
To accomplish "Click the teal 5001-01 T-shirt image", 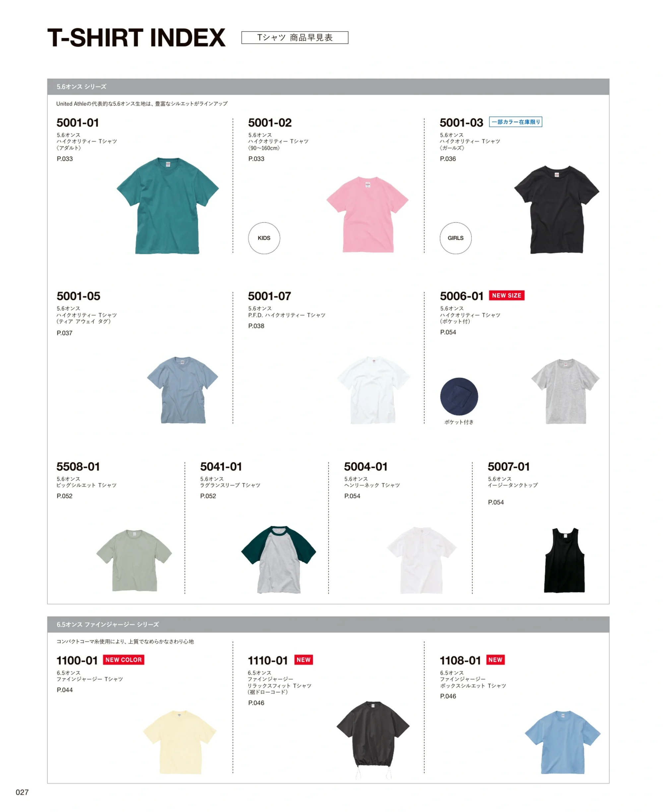I will [167, 206].
